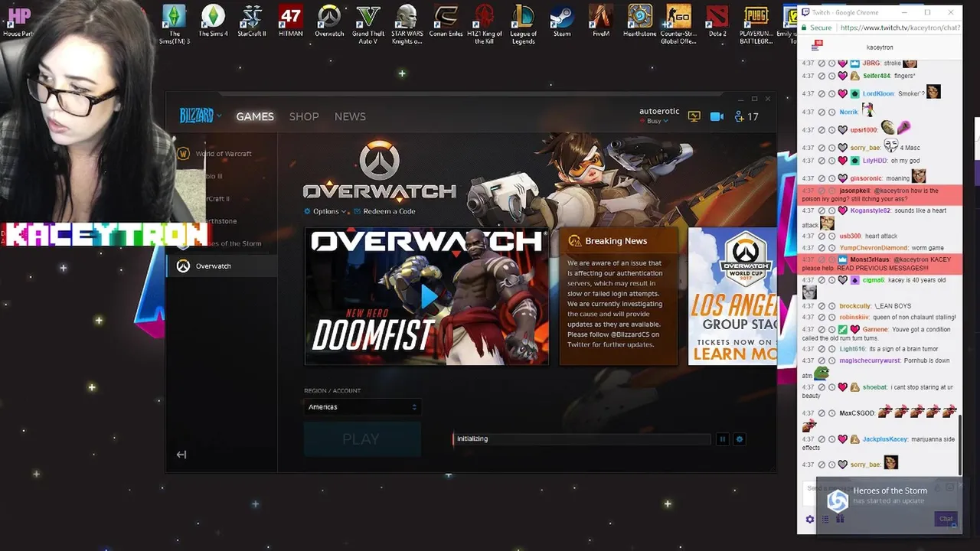Open JackplusKacey's username in chat

click(885, 439)
